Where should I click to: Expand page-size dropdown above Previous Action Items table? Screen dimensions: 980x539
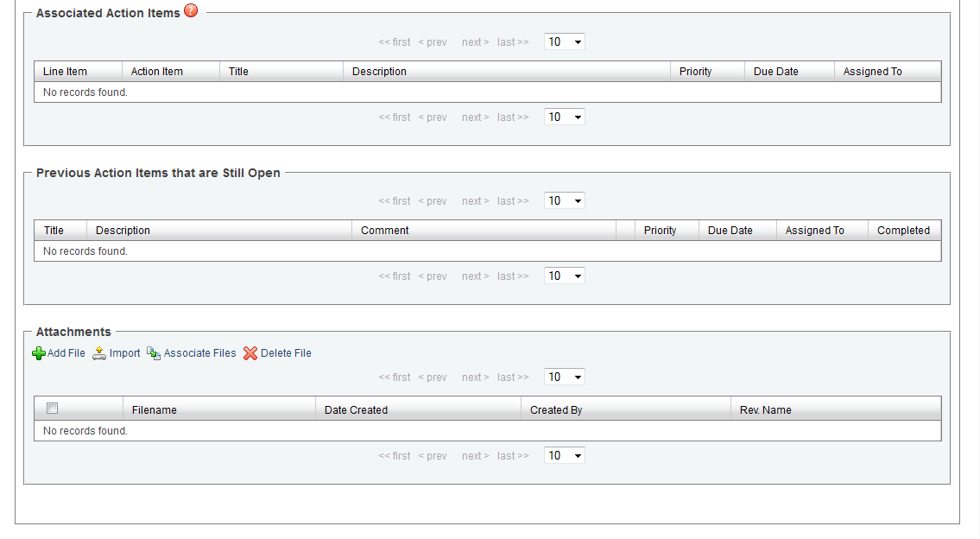[565, 200]
